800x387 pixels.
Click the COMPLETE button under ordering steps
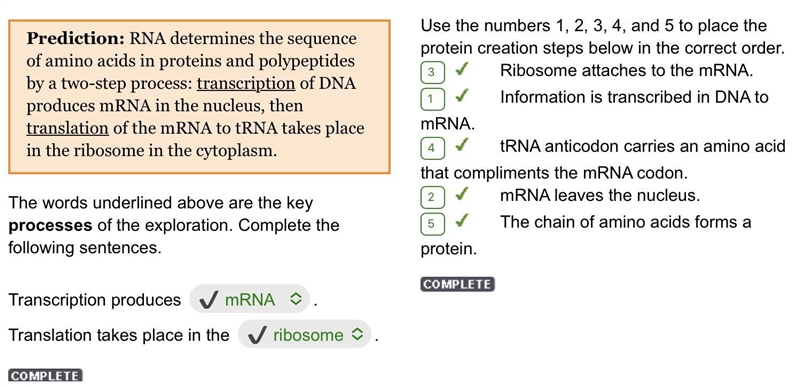click(458, 285)
